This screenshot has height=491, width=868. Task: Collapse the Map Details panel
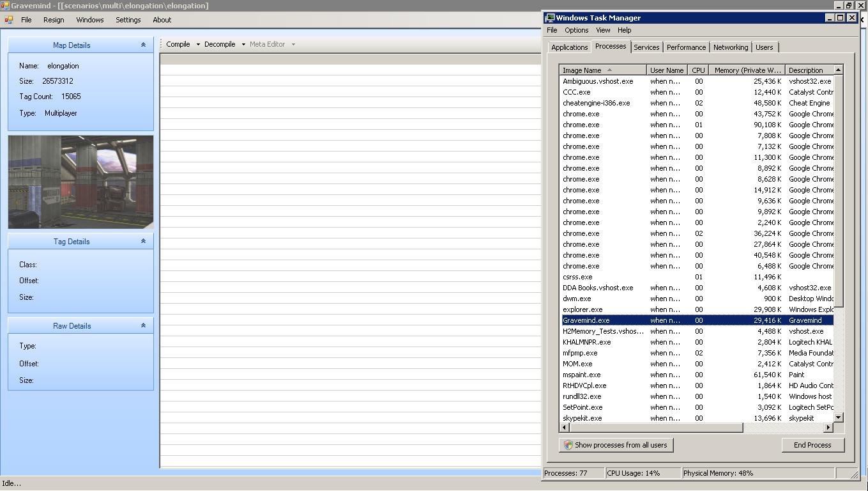143,45
